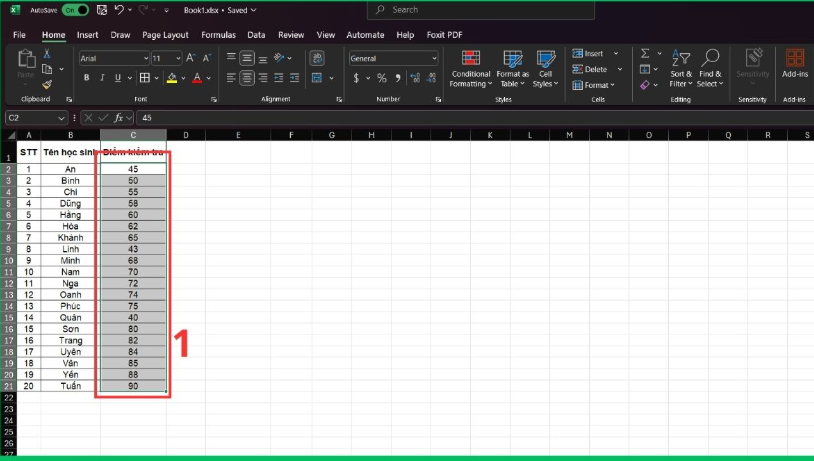Click the Decrease Decimal icon
The image size is (814, 461).
pyautogui.click(x=431, y=78)
